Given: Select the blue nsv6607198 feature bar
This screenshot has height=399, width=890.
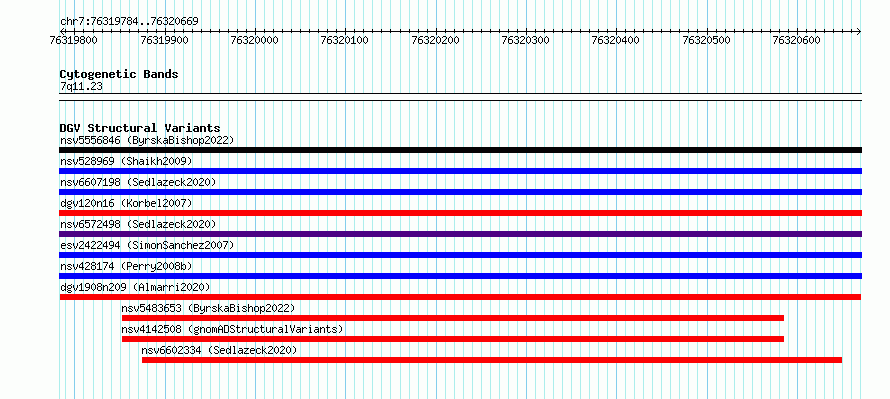Looking at the screenshot, I should tap(460, 192).
